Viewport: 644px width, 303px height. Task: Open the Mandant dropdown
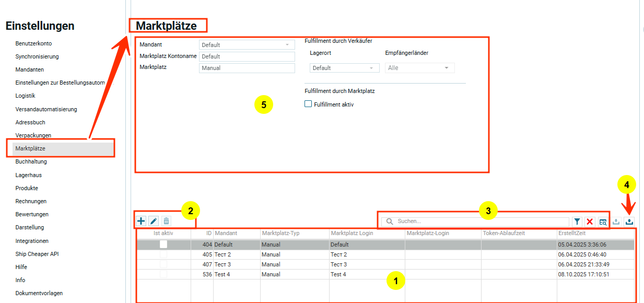(247, 45)
